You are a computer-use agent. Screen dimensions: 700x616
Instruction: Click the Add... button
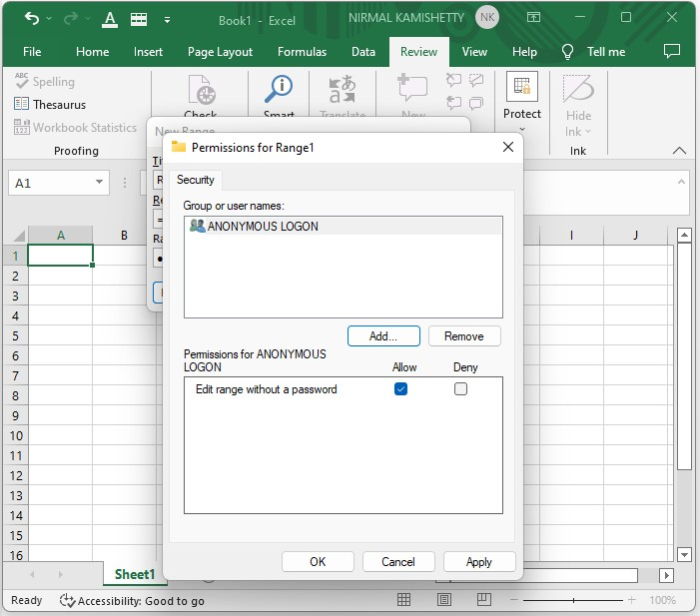383,336
